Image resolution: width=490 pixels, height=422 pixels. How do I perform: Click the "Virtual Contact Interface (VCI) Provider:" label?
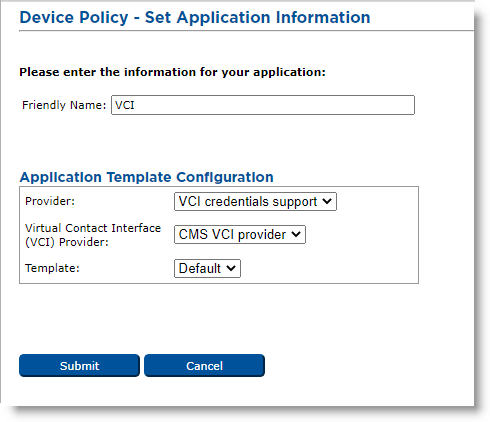(x=93, y=235)
